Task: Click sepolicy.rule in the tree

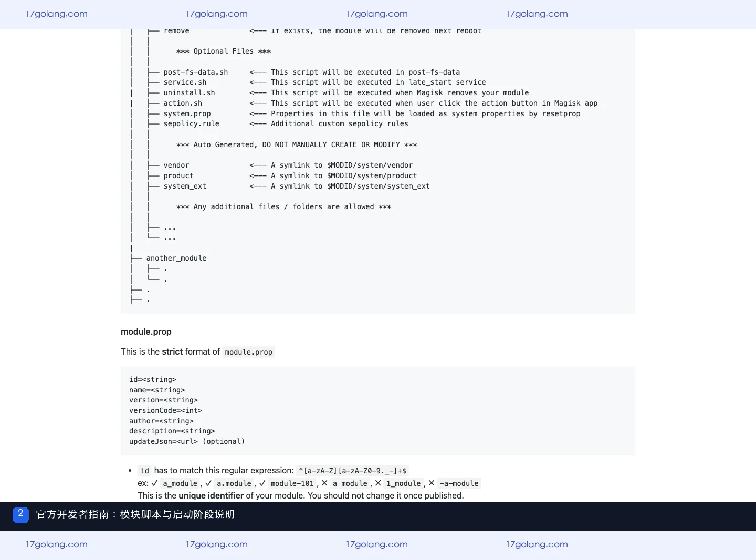Action: pyautogui.click(x=191, y=124)
